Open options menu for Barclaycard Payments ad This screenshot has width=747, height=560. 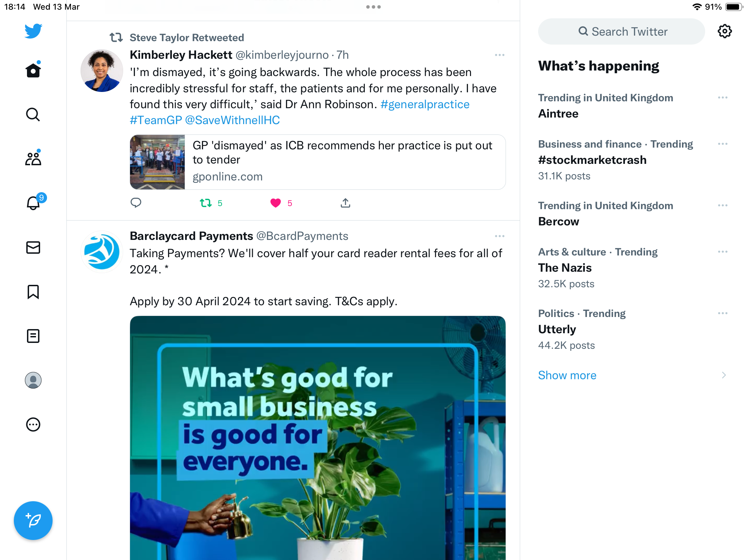tap(499, 236)
